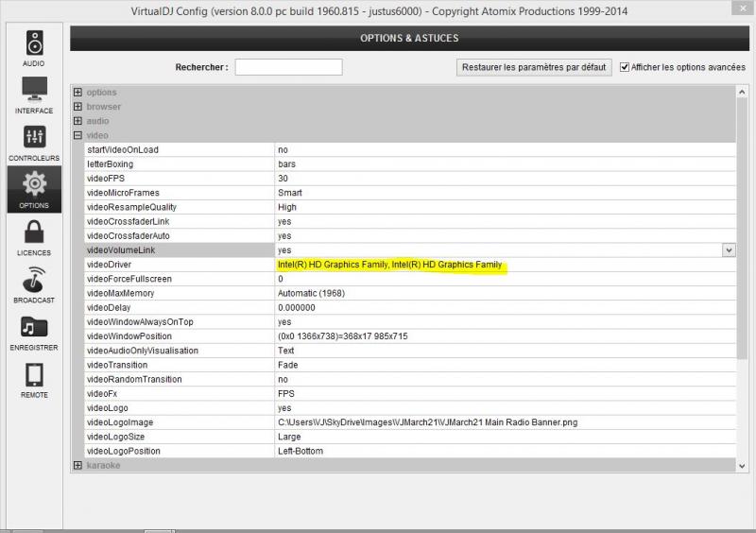Image resolution: width=756 pixels, height=533 pixels.
Task: Select the videoCrossfaderAuto setting name
Action: [x=129, y=236]
